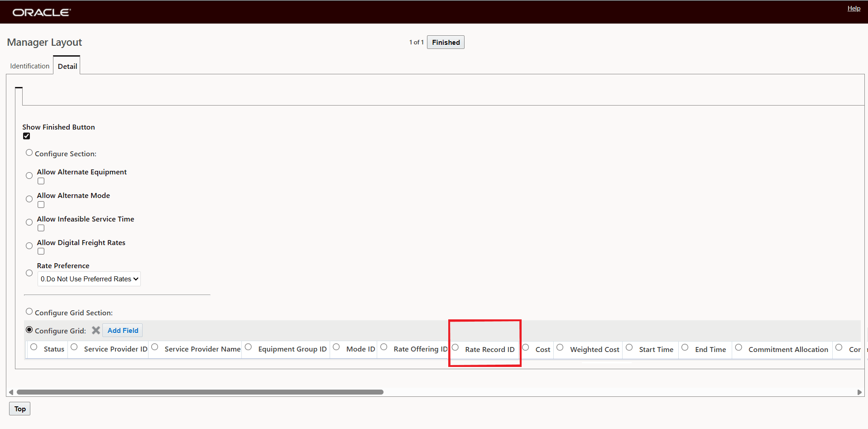868x429 pixels.
Task: Select the Configure Grid Section radio button
Action: click(x=29, y=312)
